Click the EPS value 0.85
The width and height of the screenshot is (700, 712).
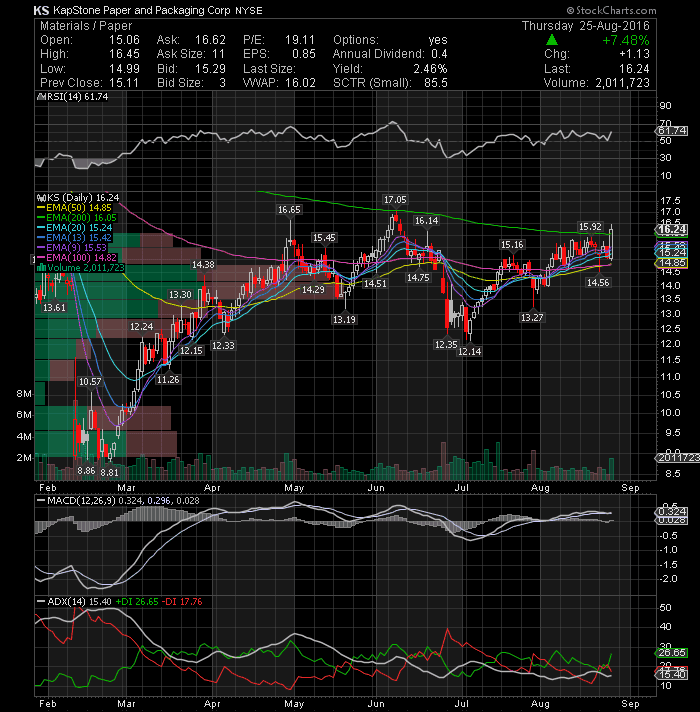point(304,54)
